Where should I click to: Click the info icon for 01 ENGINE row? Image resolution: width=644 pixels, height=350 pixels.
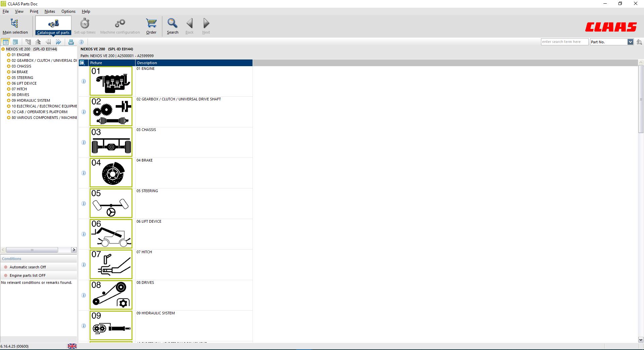(84, 81)
